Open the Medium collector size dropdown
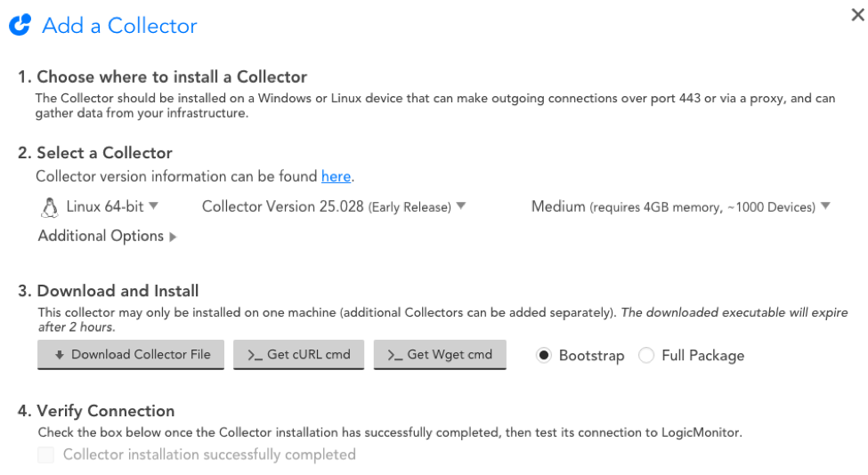Viewport: 868px width, 475px height. [681, 206]
